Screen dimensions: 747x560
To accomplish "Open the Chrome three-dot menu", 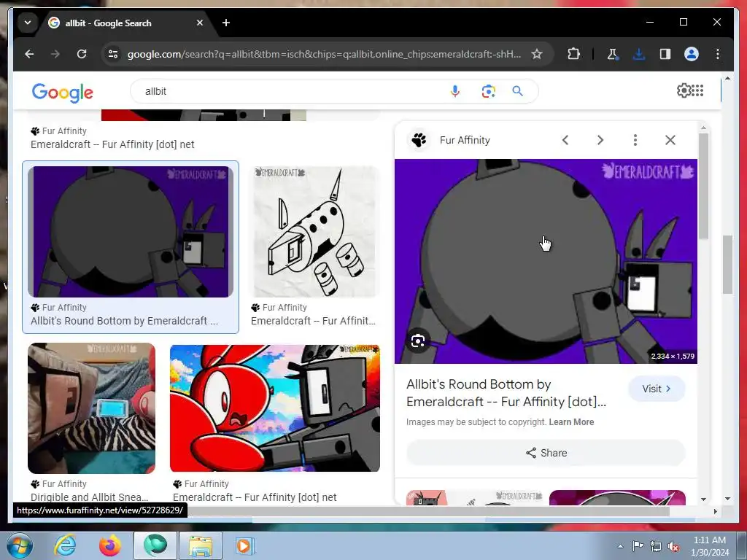I will point(718,54).
